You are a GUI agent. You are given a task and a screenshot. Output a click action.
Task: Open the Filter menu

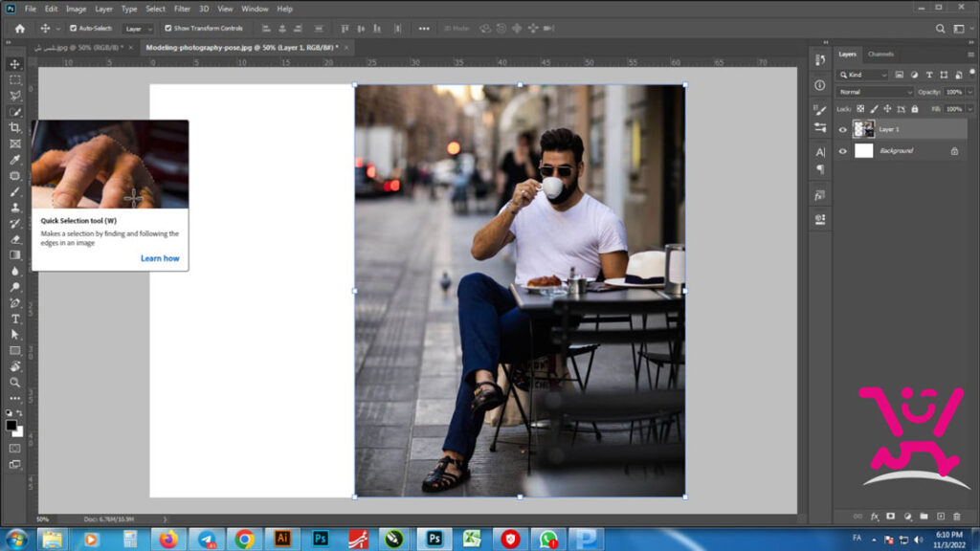(x=182, y=9)
